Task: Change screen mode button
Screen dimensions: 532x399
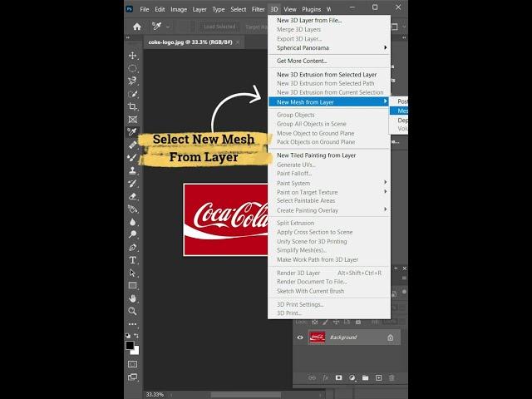Action: 132,377
